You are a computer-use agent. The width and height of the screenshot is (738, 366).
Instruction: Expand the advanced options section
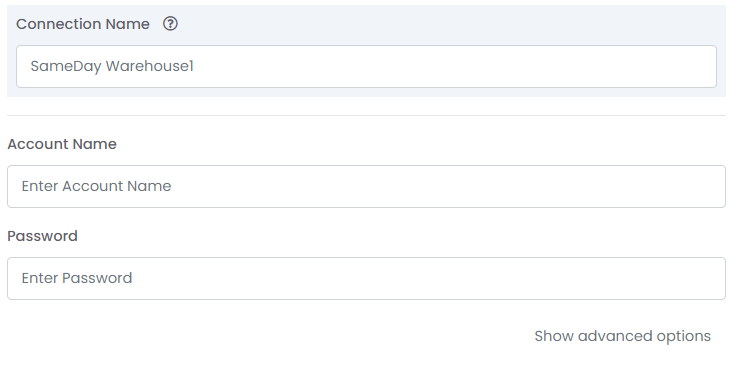622,336
